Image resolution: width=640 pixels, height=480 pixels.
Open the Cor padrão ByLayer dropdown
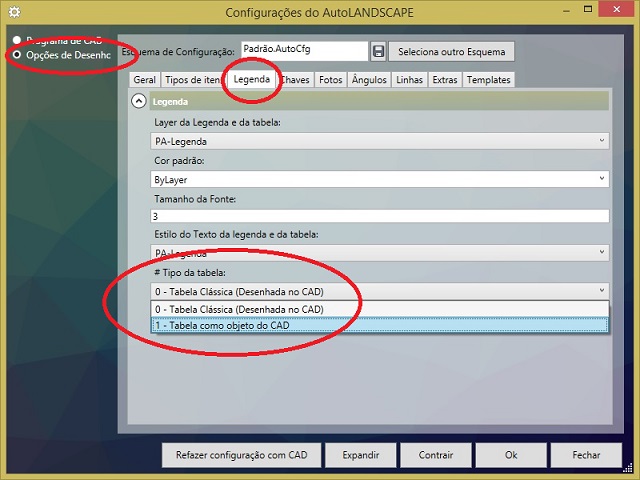tap(379, 178)
